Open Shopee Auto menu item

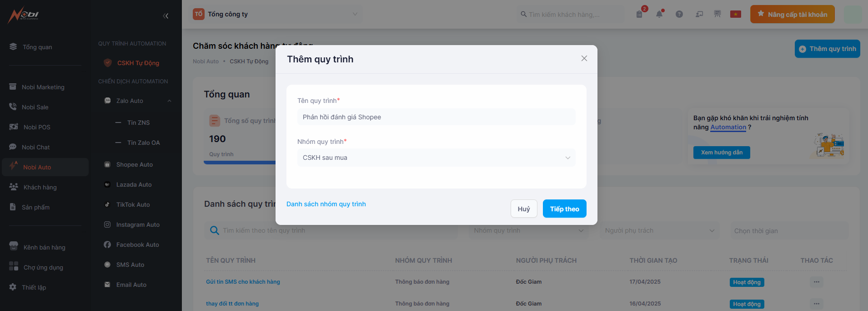click(x=134, y=164)
